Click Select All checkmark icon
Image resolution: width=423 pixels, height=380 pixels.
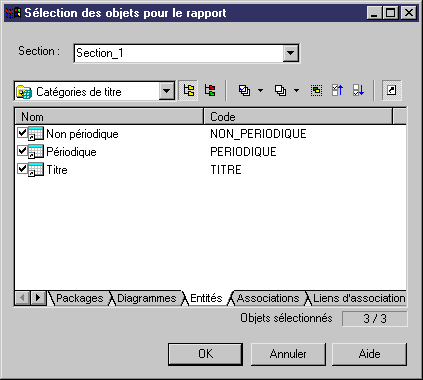pyautogui.click(x=244, y=90)
